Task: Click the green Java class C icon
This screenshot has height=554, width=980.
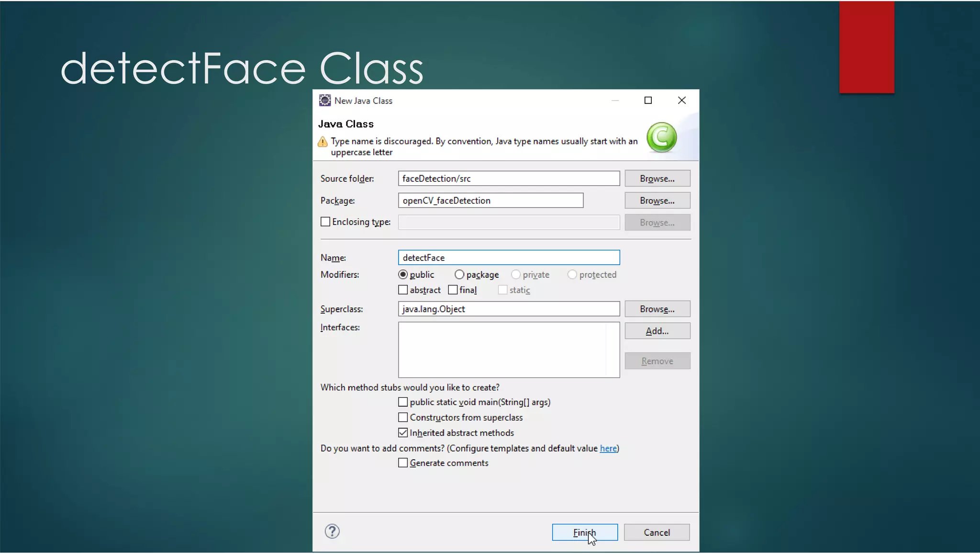Action: pyautogui.click(x=661, y=137)
